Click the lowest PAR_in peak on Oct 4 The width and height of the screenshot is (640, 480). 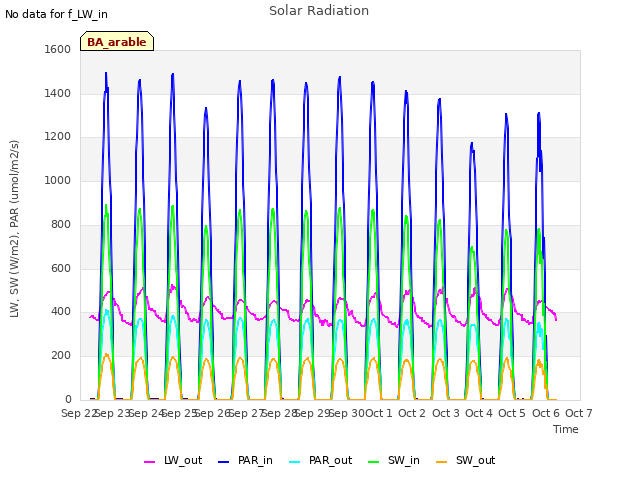(x=472, y=143)
